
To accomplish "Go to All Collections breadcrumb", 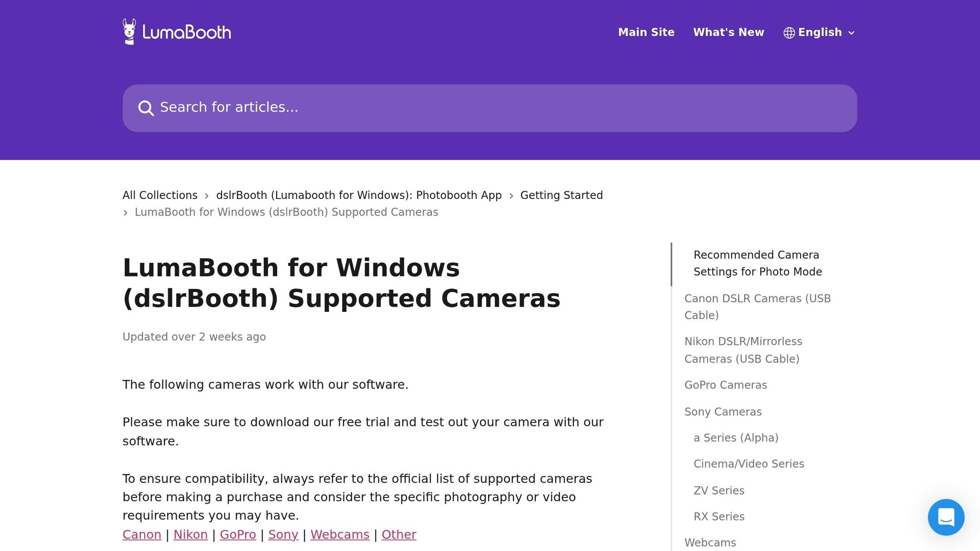I will coord(160,195).
